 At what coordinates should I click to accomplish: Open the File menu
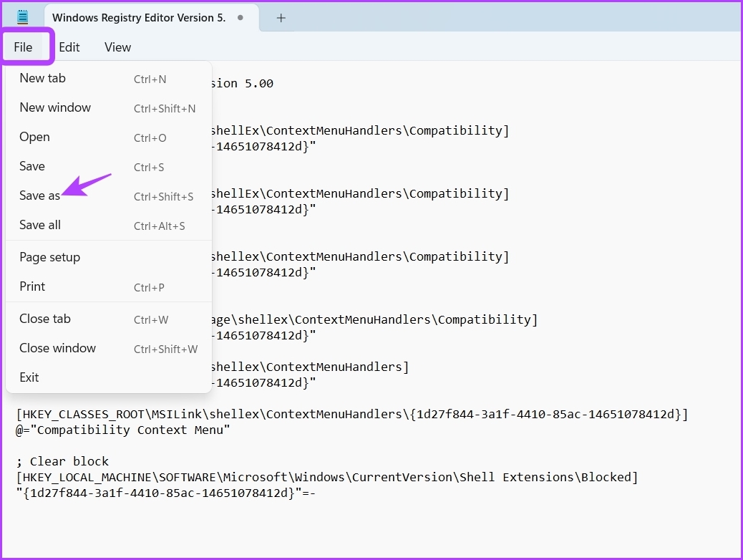click(x=23, y=47)
